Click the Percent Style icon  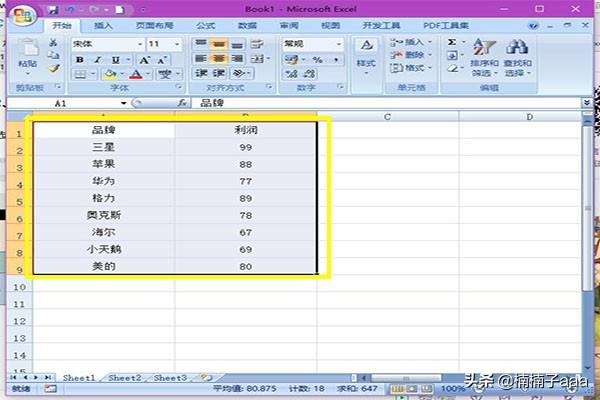pyautogui.click(x=317, y=59)
